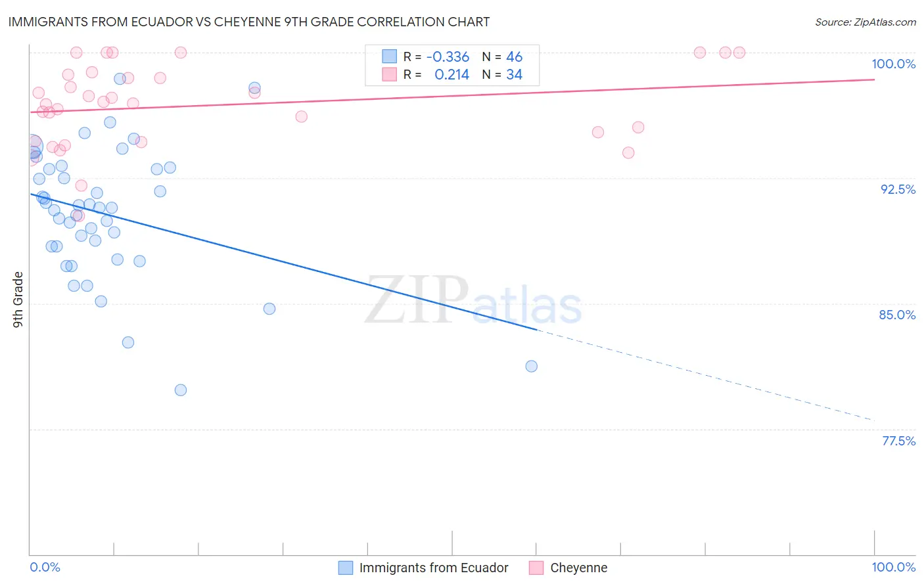Click the blue Immigrants from Ecuador legend swatch

point(346,568)
